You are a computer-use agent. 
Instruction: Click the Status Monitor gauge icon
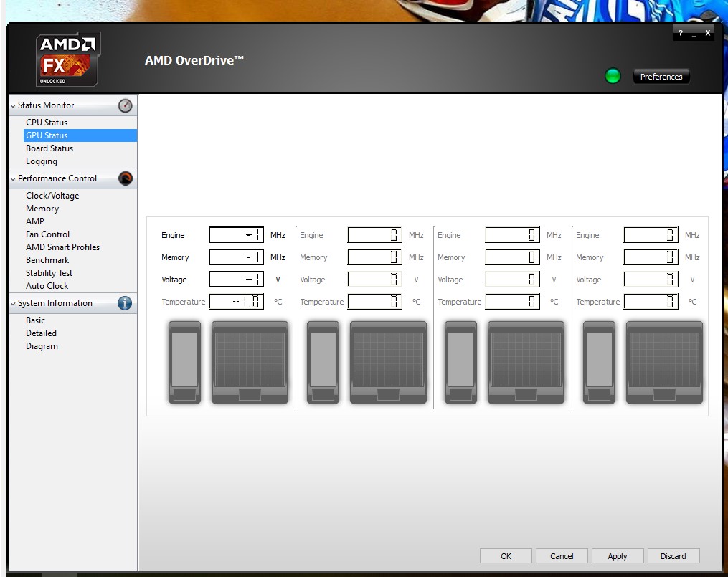point(125,105)
